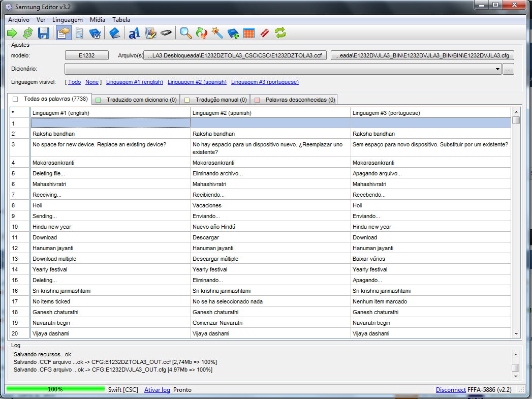Click the Linguagem #3 (portuguese) column header
The image size is (532, 399).
click(431, 113)
